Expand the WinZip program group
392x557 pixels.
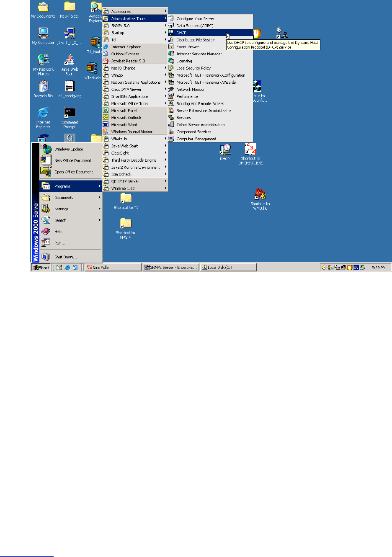click(135, 75)
